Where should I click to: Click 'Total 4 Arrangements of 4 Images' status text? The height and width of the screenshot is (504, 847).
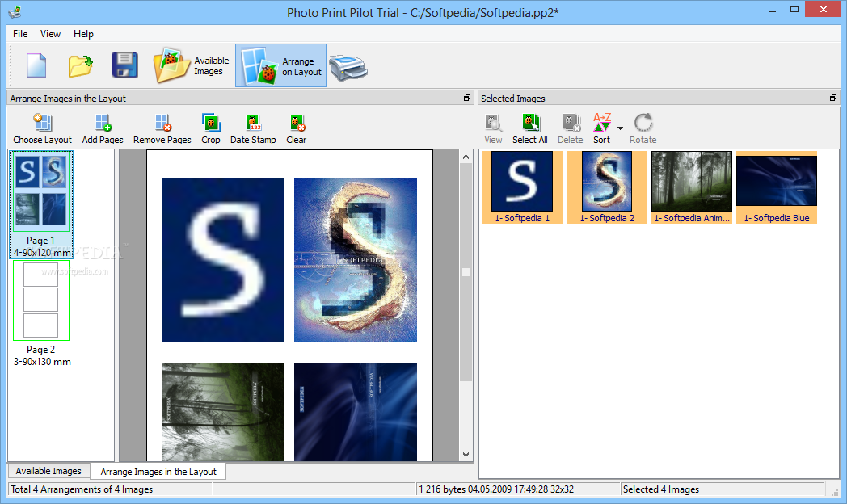82,489
